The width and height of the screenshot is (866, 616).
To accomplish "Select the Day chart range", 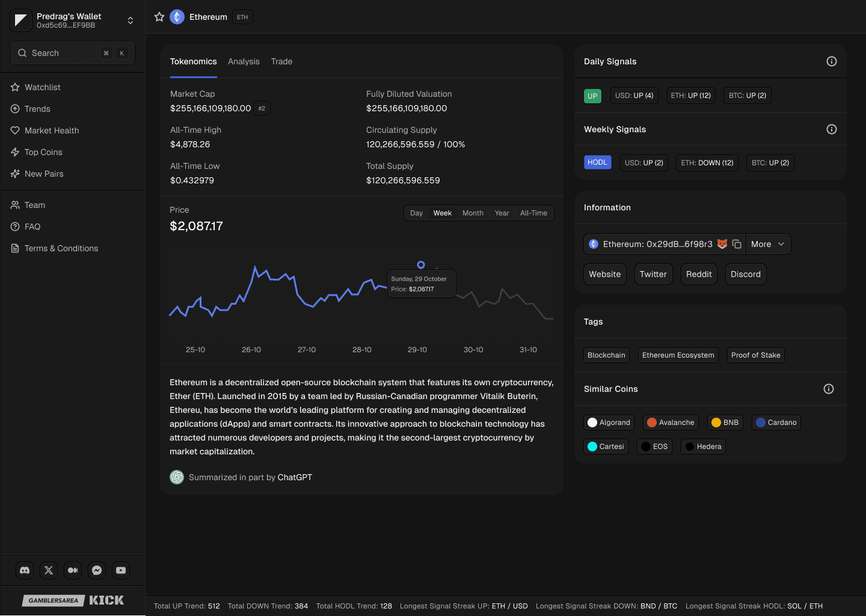I will [x=416, y=213].
